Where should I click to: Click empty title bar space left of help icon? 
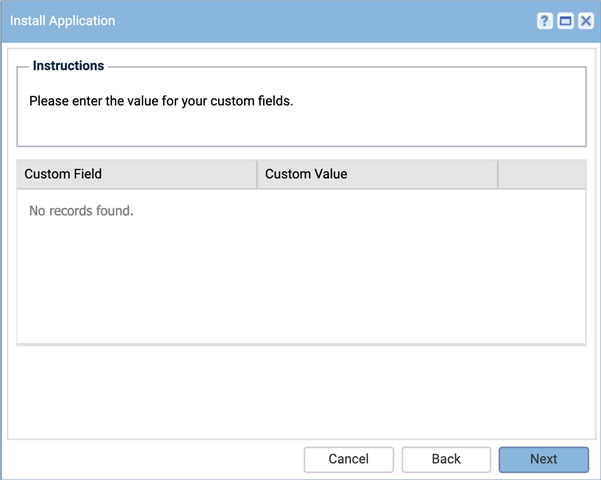click(326, 21)
